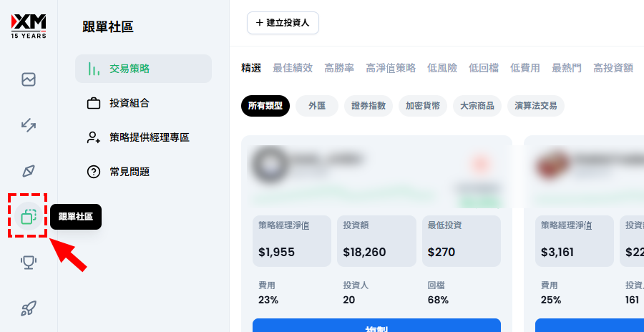Open the copy trading community icon

(29, 215)
